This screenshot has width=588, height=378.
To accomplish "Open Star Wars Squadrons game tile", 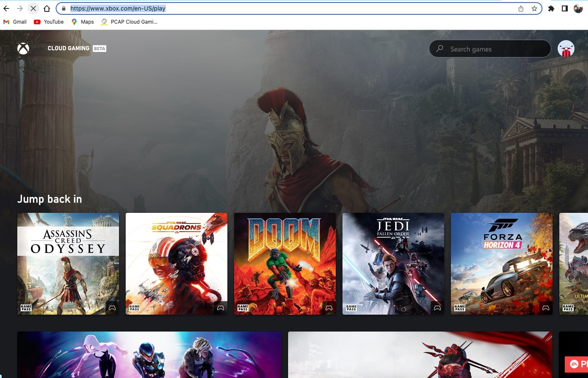I will click(176, 264).
